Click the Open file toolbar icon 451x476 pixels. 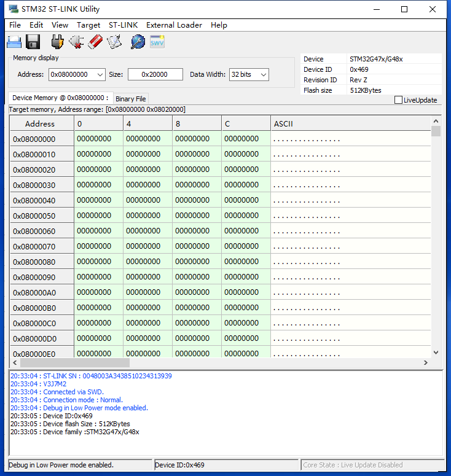point(14,42)
